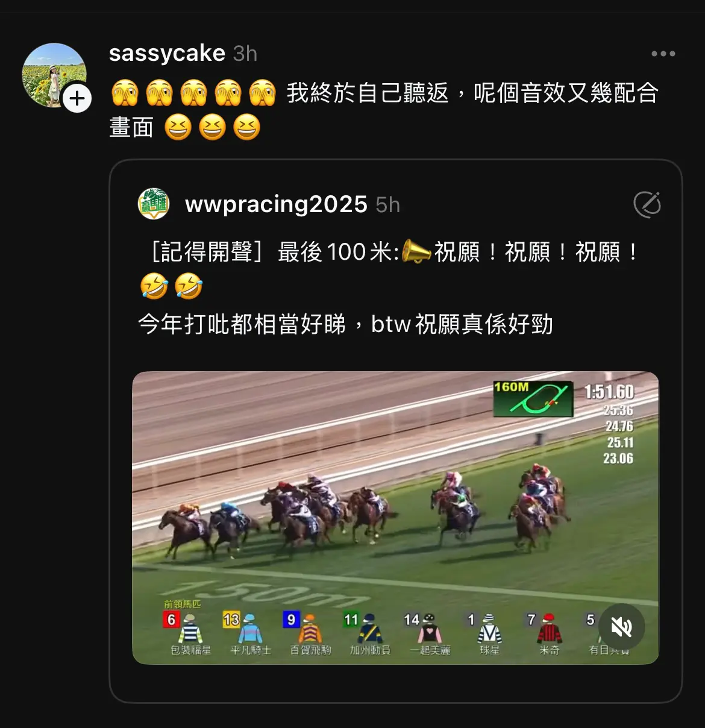Open the sassycake username link

[167, 53]
